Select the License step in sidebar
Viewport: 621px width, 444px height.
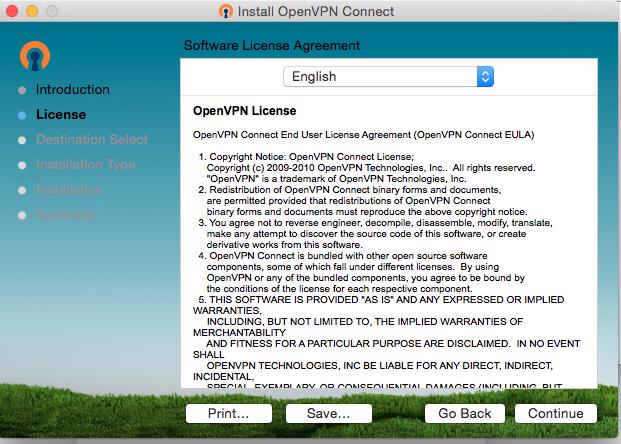[x=61, y=115]
